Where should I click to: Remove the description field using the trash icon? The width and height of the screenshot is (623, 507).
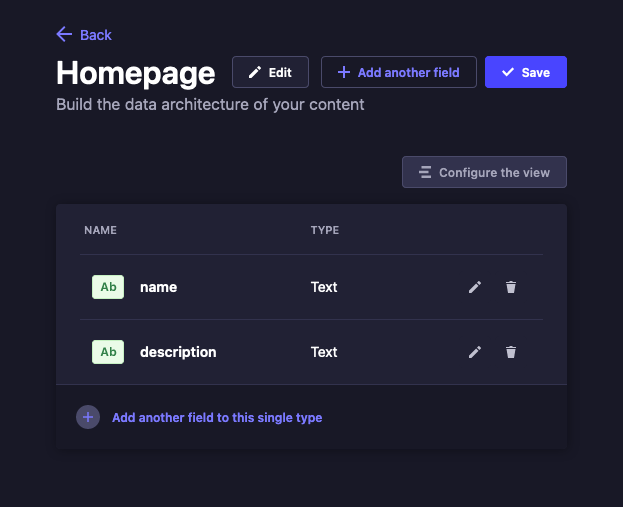511,352
